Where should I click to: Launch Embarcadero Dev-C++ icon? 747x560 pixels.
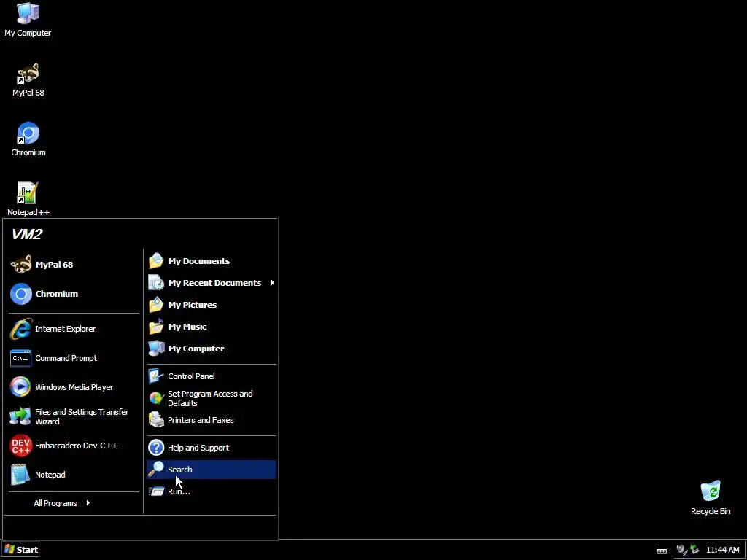[21, 446]
